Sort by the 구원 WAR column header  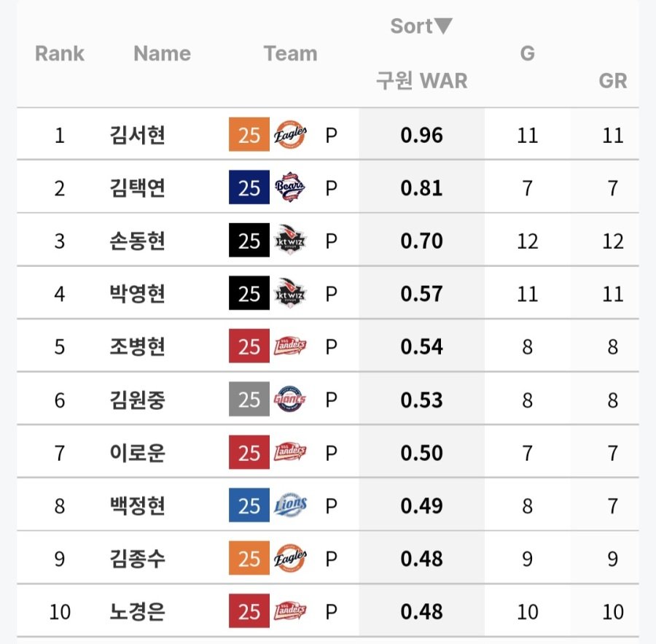421,80
